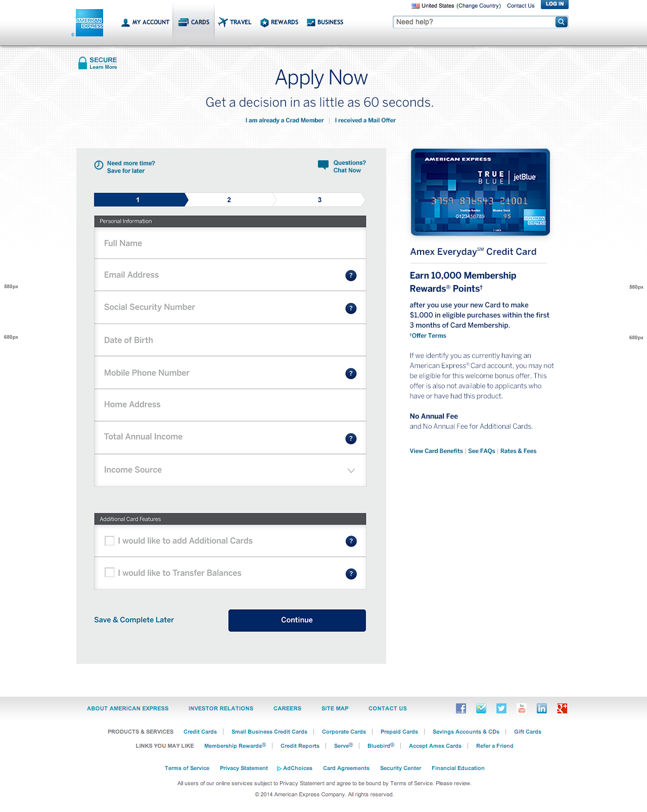Focus the Need help search field
The image size is (647, 812).
click(474, 22)
